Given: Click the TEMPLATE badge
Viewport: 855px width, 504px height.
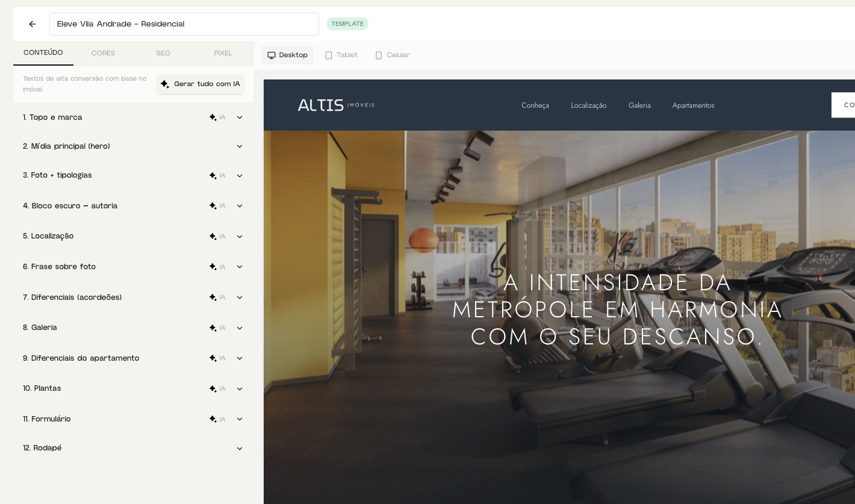Looking at the screenshot, I should (347, 24).
